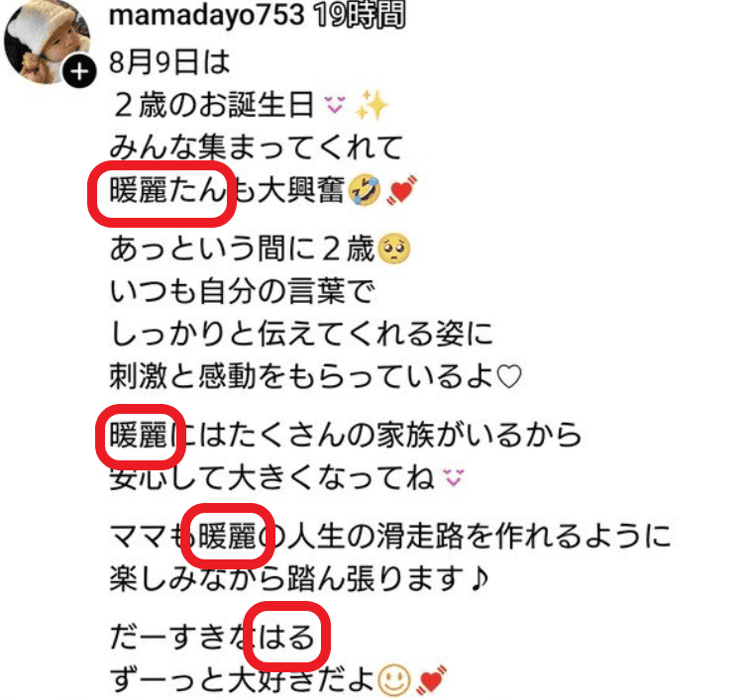Click the smiley face emoji after 大好きだよ
Screen dimensions: 749x700
click(394, 679)
